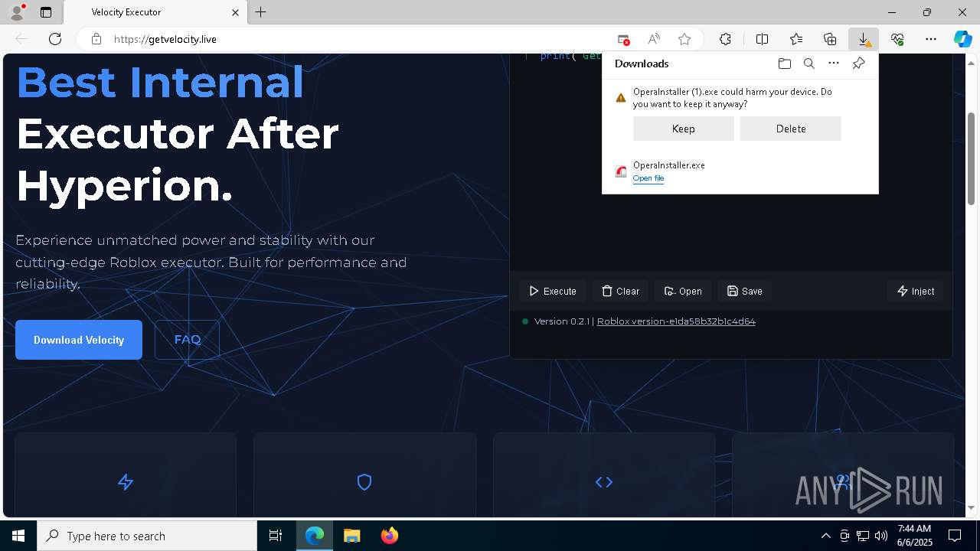Select the Velocity Executor tab
This screenshot has width=980, height=551.
[154, 12]
